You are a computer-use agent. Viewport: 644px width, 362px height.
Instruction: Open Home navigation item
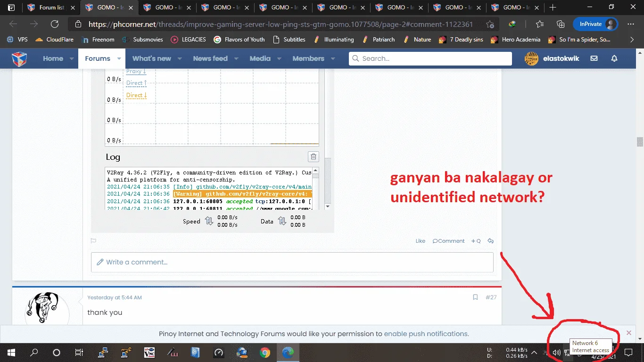[53, 58]
